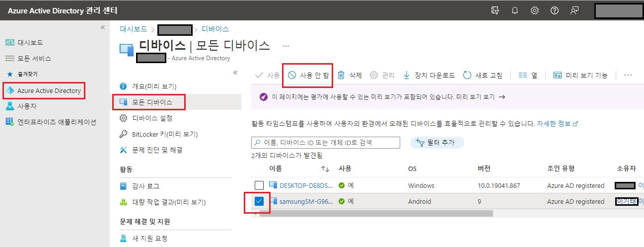This screenshot has height=247, width=644.
Task: Click version 10.0.19041.867 cell
Action: (499, 186)
